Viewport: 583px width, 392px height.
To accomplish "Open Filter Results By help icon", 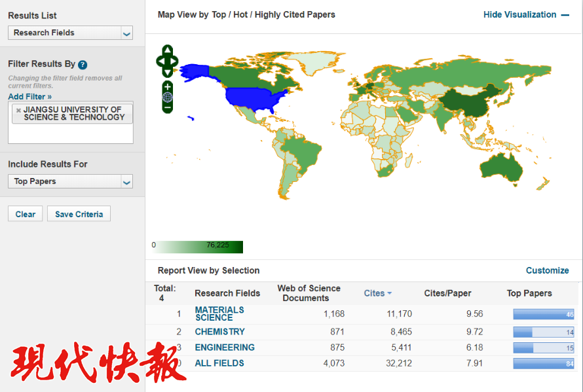I will tap(83, 65).
